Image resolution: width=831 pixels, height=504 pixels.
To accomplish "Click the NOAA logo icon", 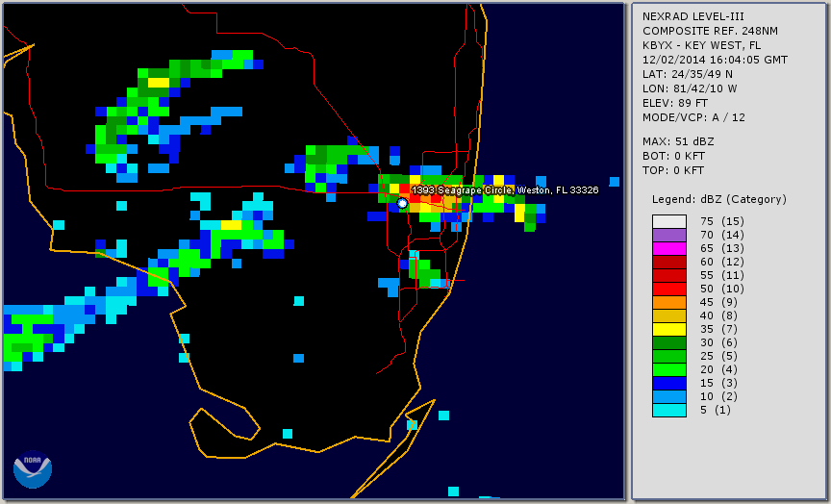I will point(33,469).
